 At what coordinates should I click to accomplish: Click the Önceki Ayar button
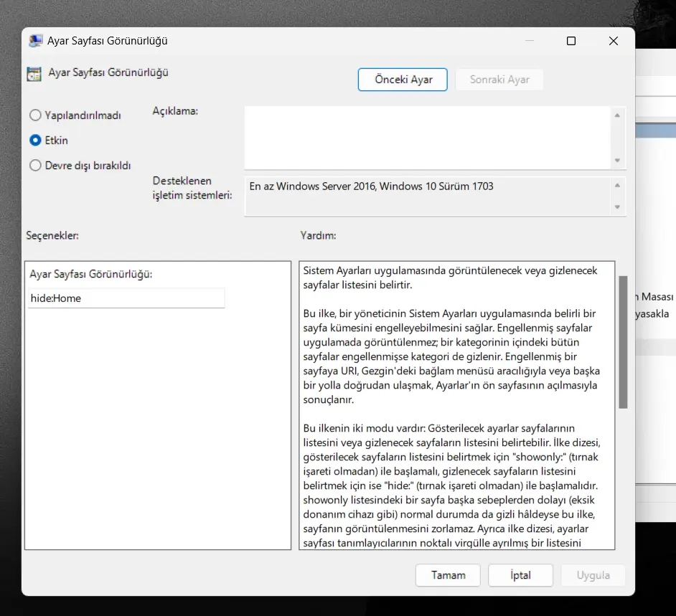403,80
